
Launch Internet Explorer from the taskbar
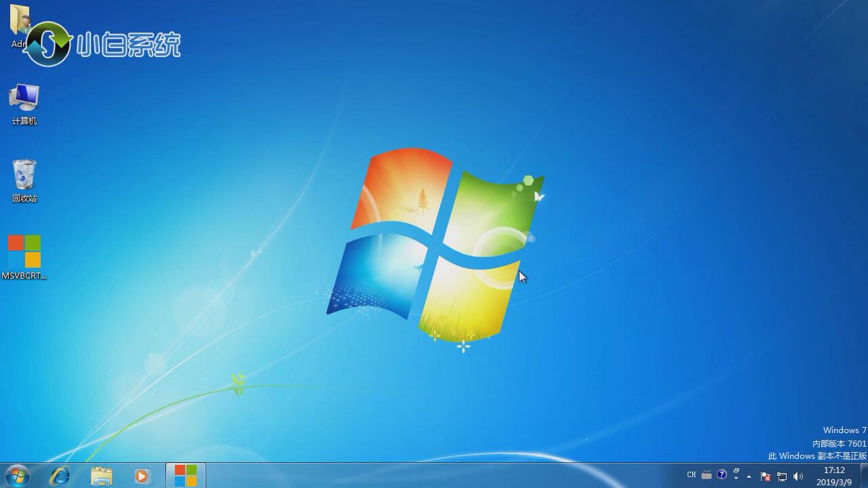(x=60, y=476)
